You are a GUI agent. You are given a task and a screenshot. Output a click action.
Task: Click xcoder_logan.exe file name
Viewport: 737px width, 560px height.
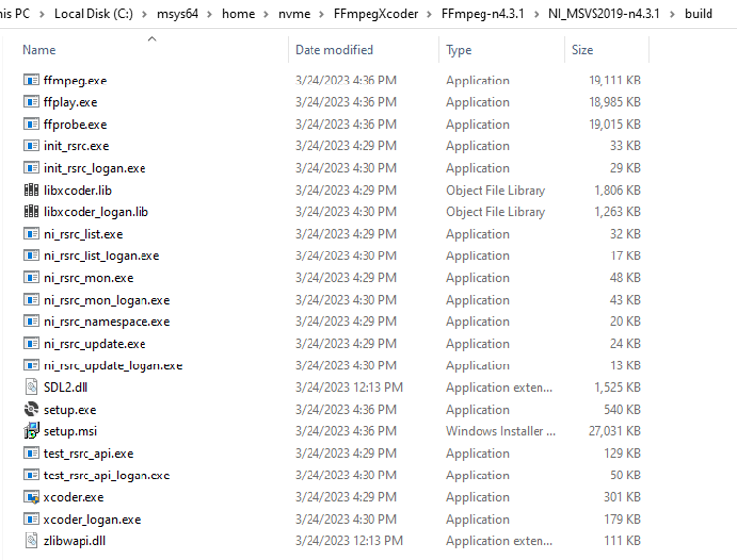point(92,519)
